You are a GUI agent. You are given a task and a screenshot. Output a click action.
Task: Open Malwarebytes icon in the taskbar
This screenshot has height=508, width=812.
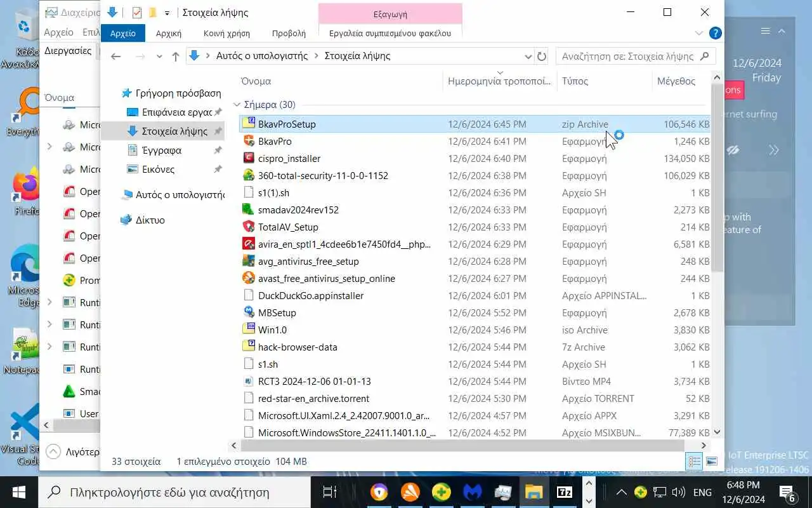[x=471, y=492]
